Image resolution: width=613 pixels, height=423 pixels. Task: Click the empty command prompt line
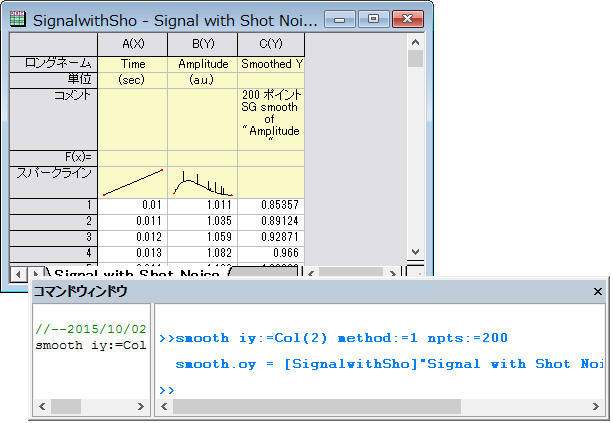click(x=167, y=390)
